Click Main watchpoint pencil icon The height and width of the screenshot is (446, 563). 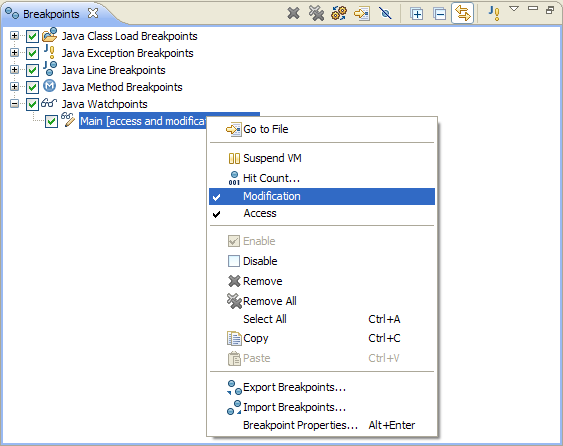(68, 120)
